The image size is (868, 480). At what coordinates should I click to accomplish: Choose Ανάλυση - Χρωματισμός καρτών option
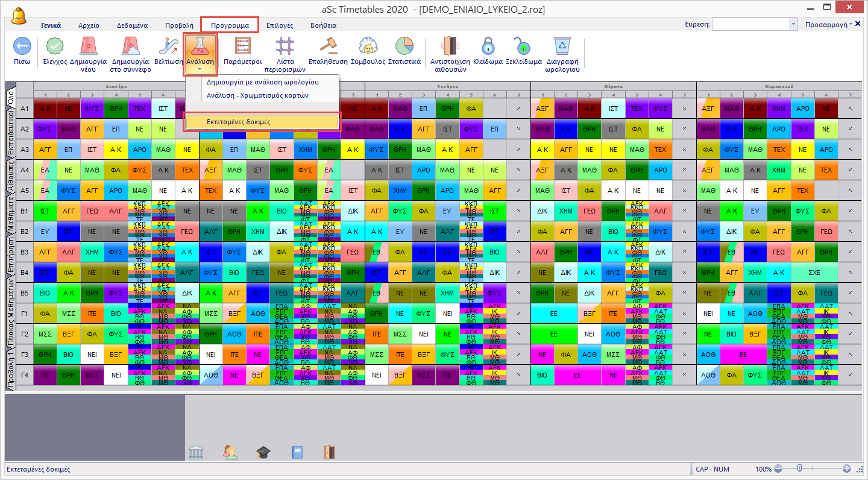click(257, 95)
